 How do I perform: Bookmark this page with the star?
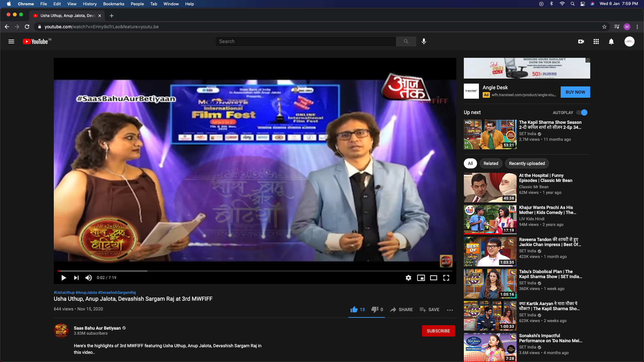pos(604,27)
